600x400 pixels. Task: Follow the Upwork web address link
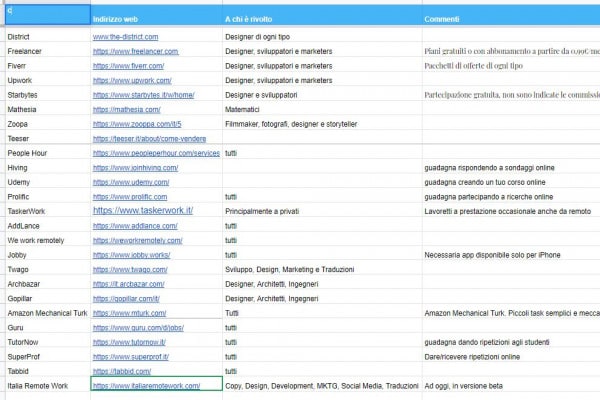tap(131, 80)
